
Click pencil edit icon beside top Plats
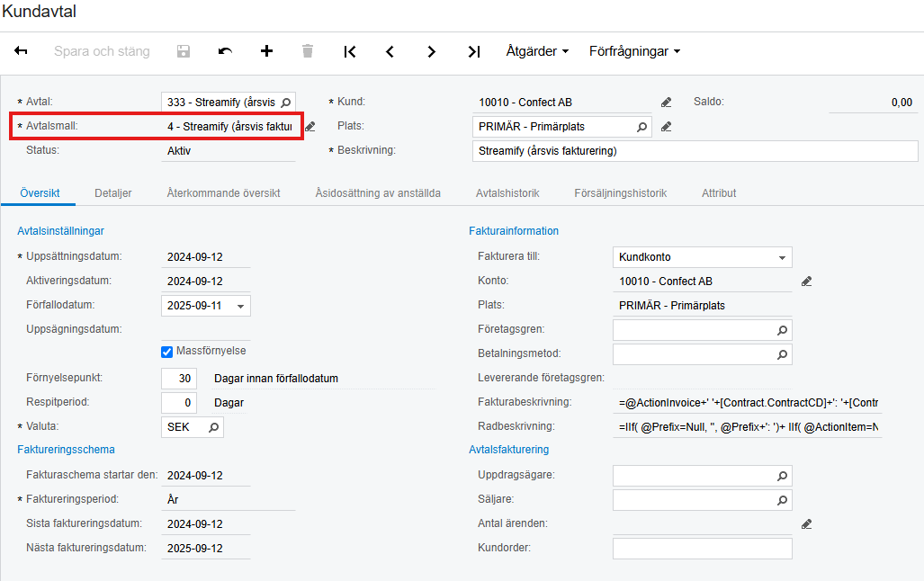point(666,127)
